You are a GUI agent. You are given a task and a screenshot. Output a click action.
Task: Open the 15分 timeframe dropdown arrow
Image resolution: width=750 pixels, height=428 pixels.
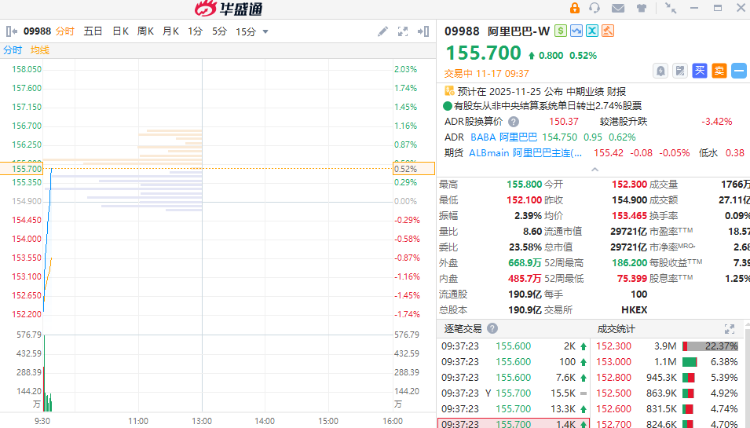click(x=264, y=32)
